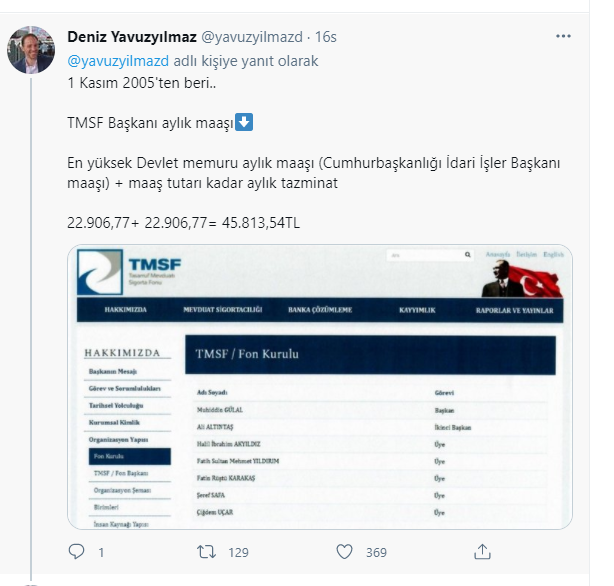Select RAPORLAR VE YAYINLAR nav item
The width and height of the screenshot is (614, 586).
515,311
